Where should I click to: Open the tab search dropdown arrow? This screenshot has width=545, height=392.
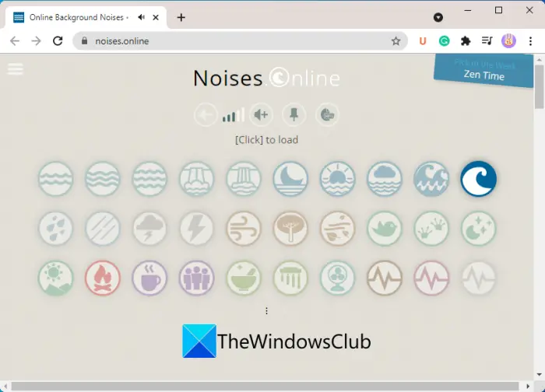click(x=438, y=17)
